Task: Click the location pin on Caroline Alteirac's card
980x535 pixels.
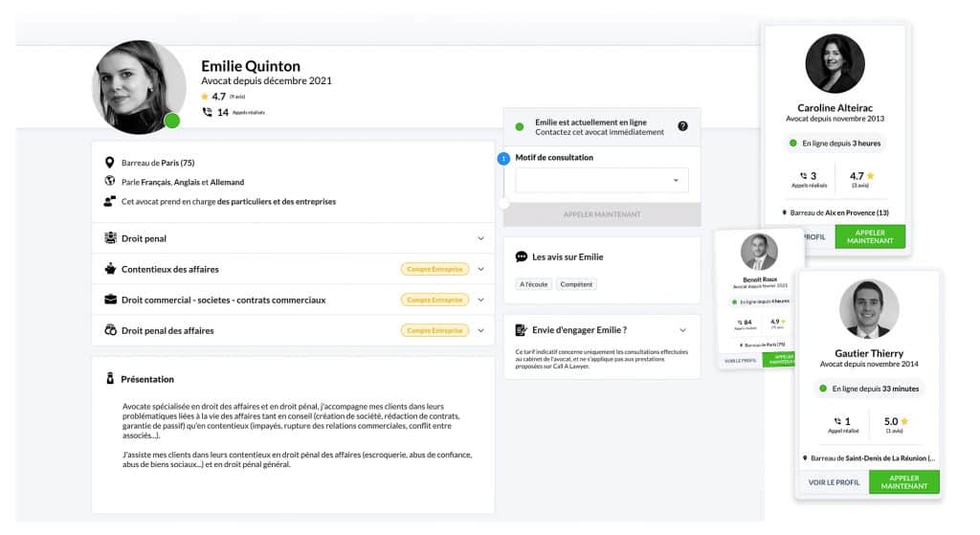Action: coord(785,212)
